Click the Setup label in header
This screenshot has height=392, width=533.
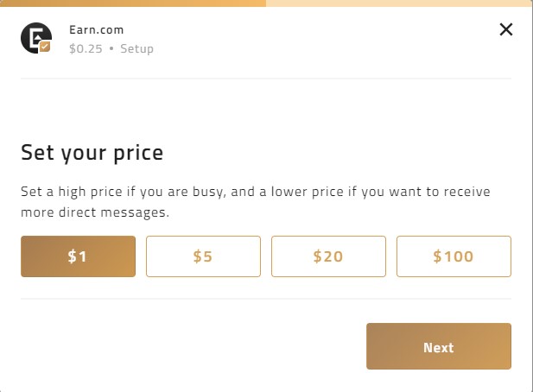[136, 48]
